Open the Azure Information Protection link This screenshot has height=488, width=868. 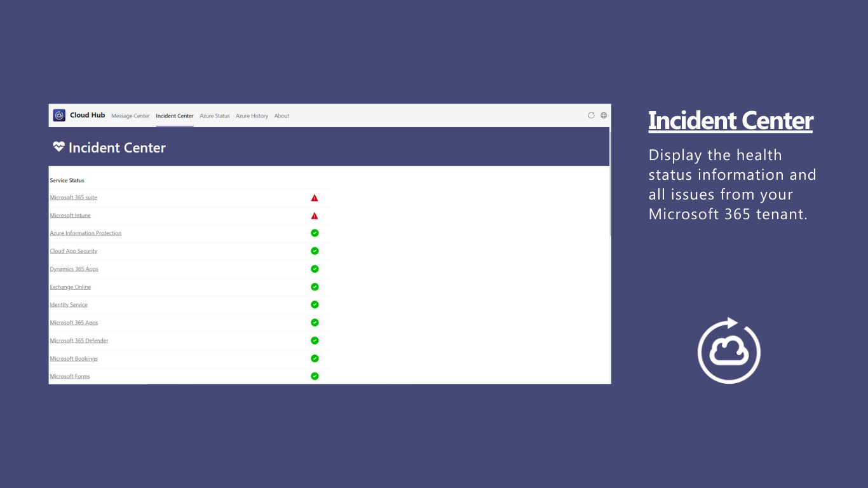(x=86, y=233)
